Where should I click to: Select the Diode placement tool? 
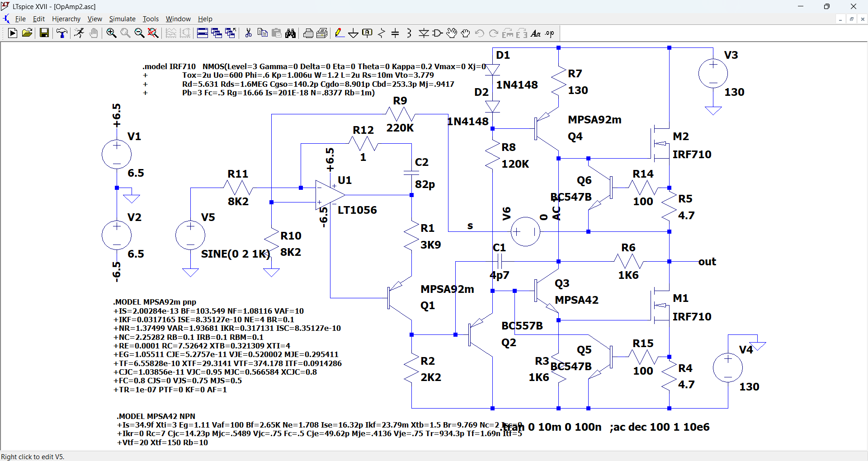click(424, 33)
